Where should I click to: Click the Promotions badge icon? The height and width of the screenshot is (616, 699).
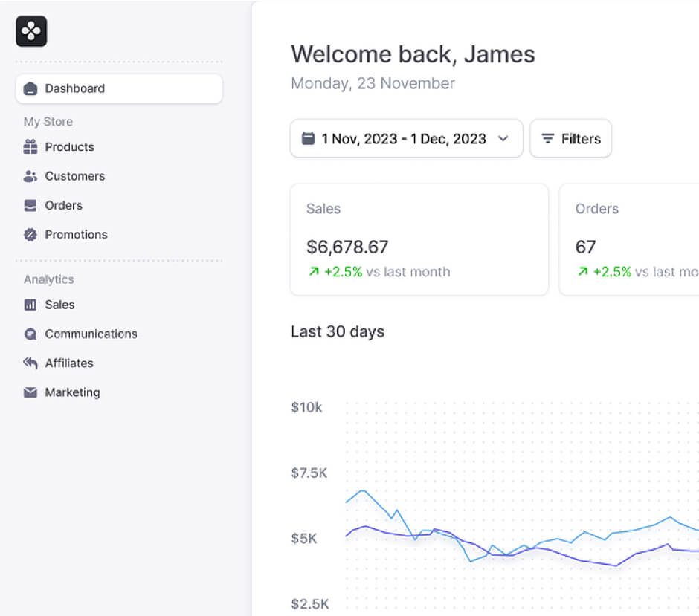coord(30,235)
